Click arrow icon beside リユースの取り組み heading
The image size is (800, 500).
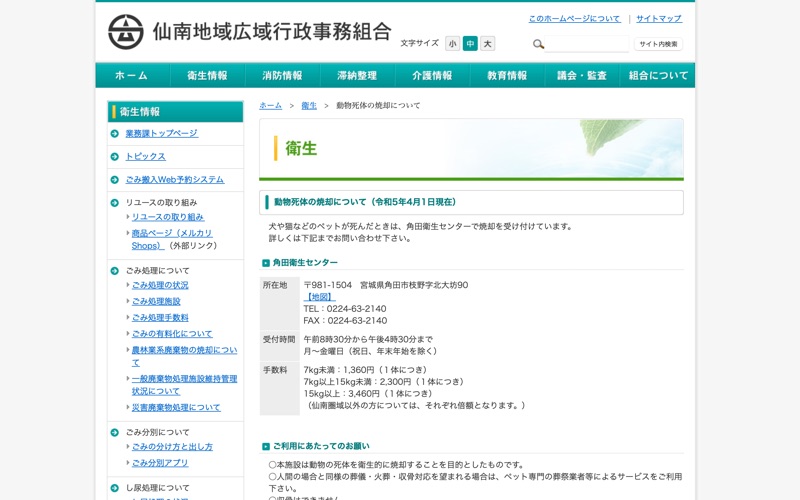(115, 203)
